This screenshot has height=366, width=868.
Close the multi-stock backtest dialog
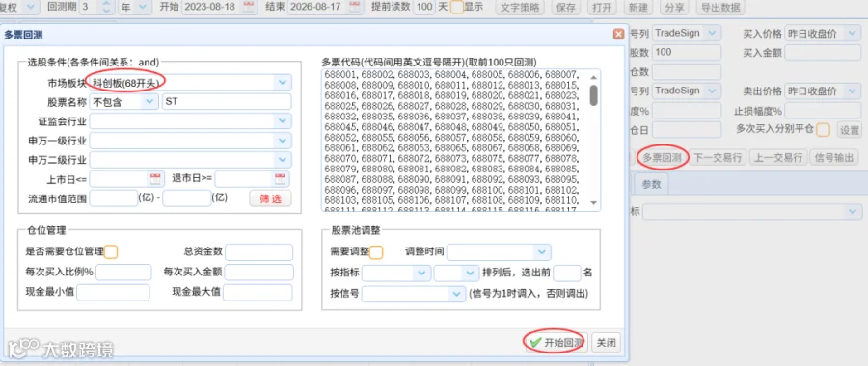tap(618, 35)
